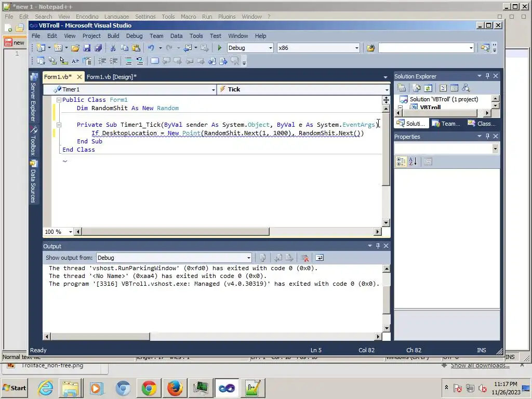Open the Debug solution configuration dropdown

(270, 48)
